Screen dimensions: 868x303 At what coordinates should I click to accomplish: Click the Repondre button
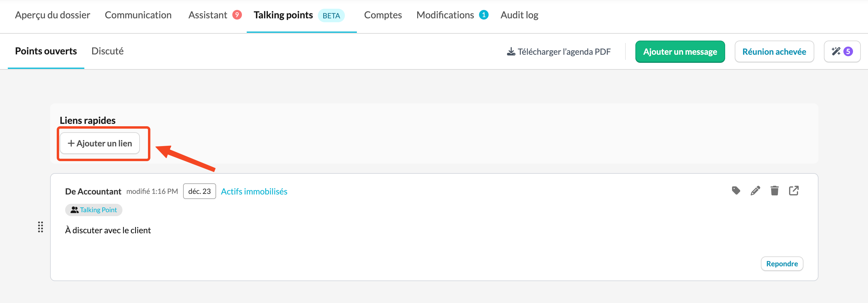[782, 264]
